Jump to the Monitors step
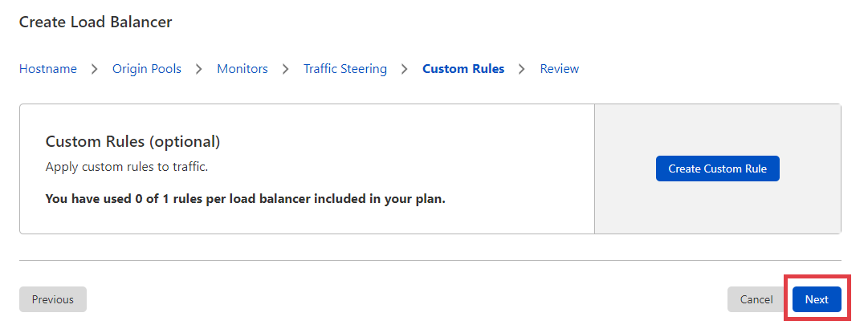Viewport: 868px width, 329px height. coord(242,69)
